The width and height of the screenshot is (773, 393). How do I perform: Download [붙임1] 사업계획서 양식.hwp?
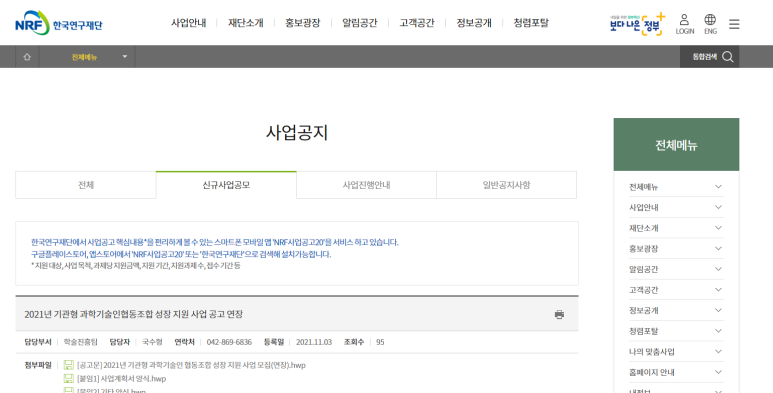click(121, 379)
